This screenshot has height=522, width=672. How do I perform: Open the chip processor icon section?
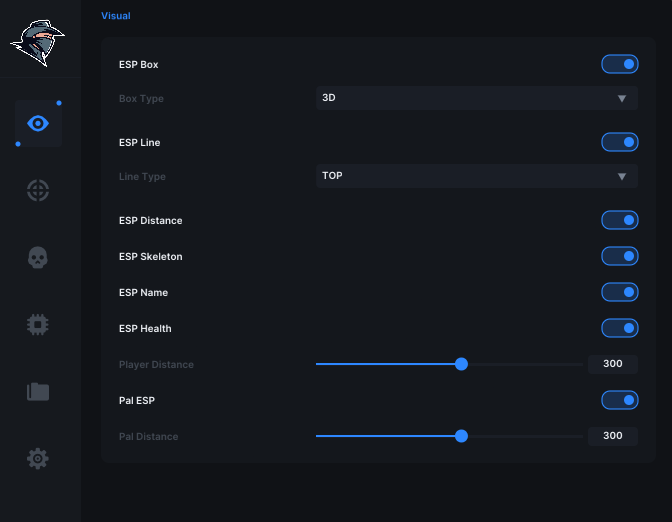pos(38,324)
